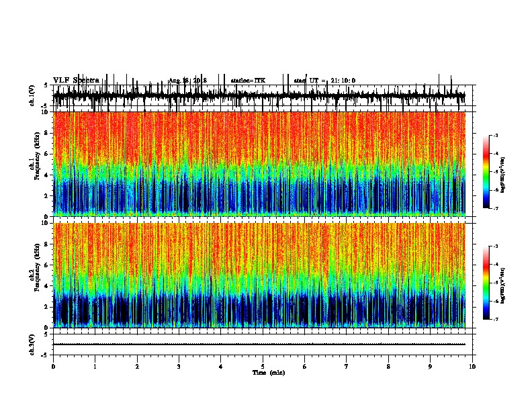Click the date label "Aug. 18, 2018"
Image resolution: width=532 pixels, height=411 pixels.
[188, 81]
